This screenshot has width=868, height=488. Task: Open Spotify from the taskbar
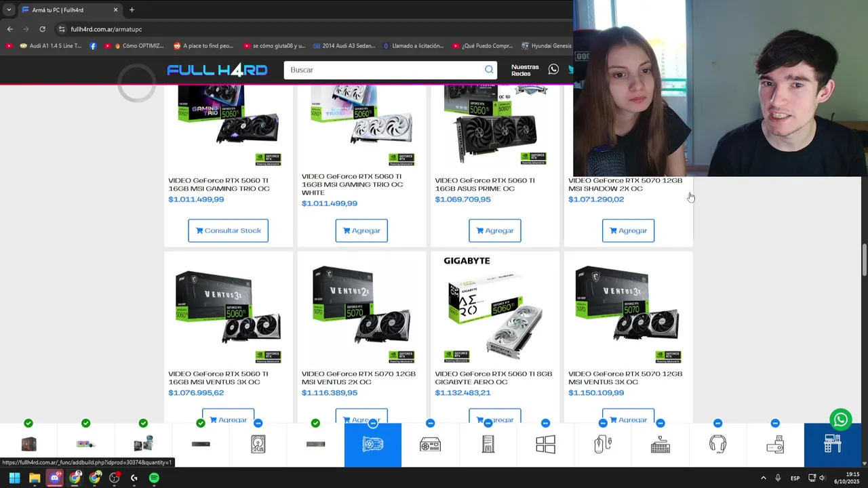pos(154,478)
